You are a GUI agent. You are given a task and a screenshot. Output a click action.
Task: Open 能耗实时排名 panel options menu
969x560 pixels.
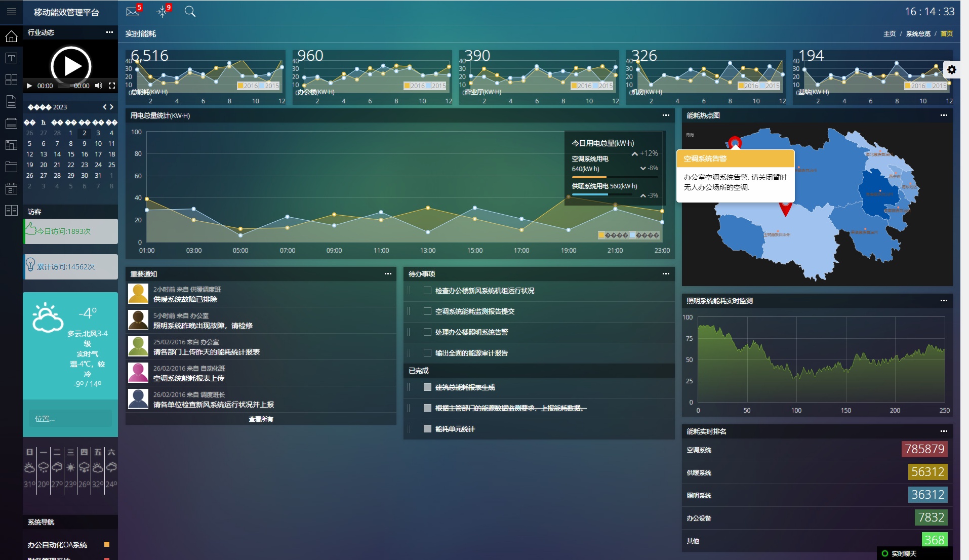[x=944, y=431]
